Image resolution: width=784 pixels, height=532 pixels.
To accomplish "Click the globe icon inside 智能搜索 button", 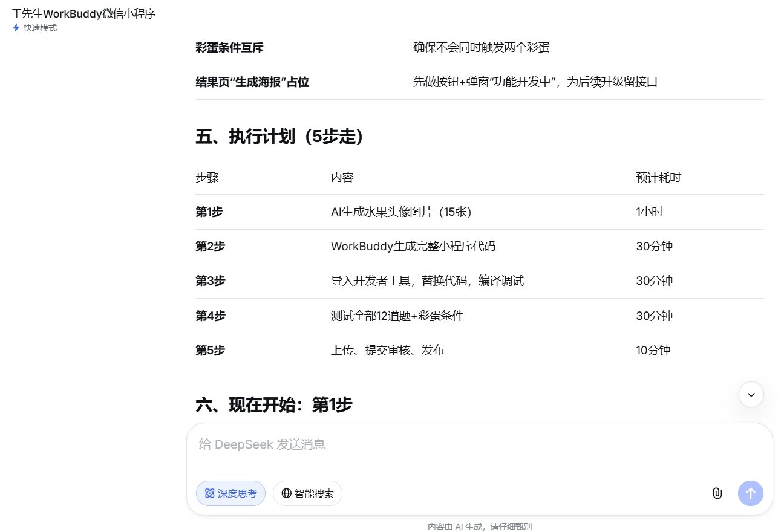I will (286, 493).
